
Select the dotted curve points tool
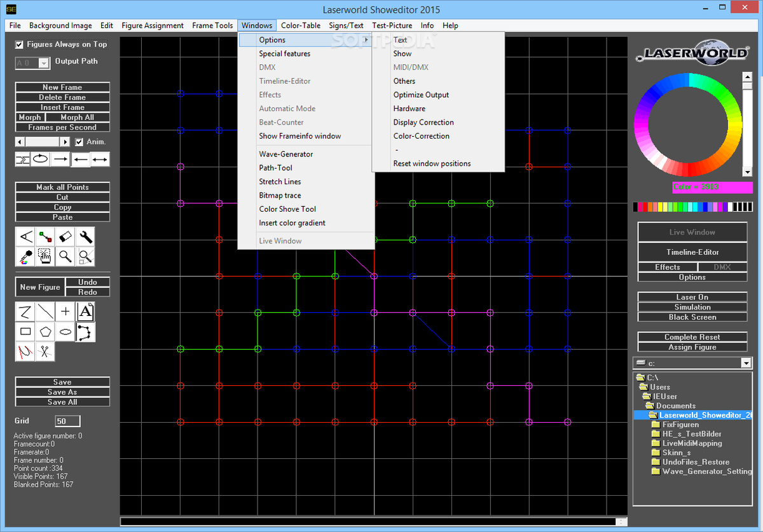point(86,332)
